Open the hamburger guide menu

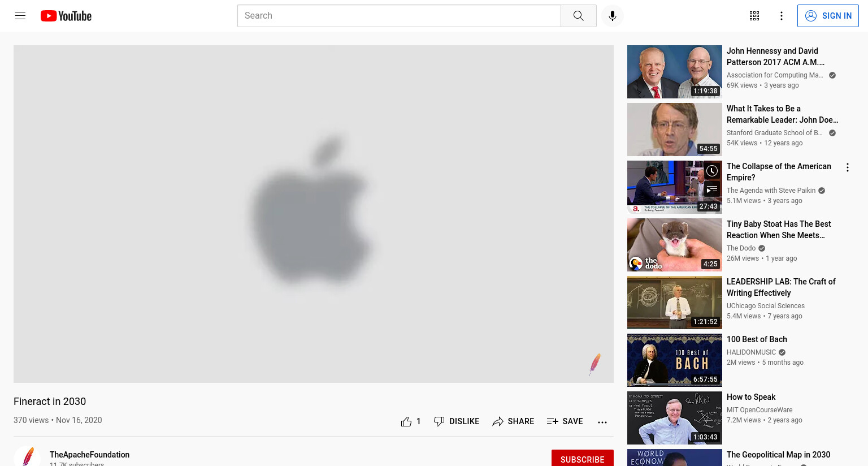[x=20, y=16]
